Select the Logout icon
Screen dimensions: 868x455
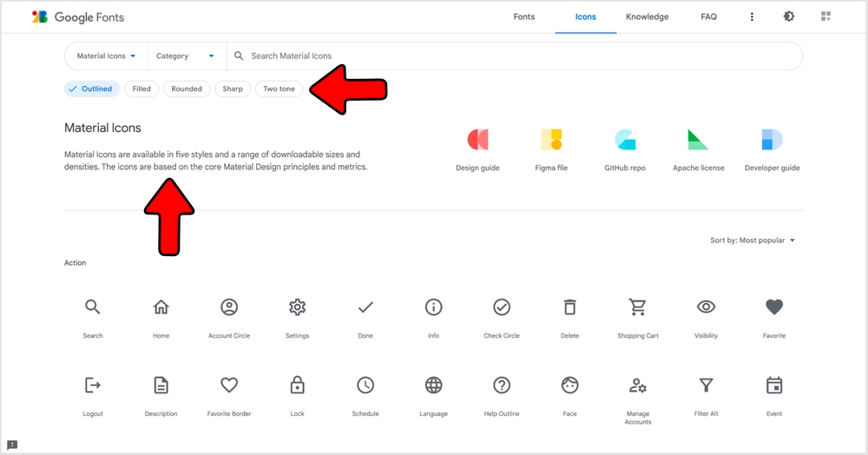click(x=93, y=385)
